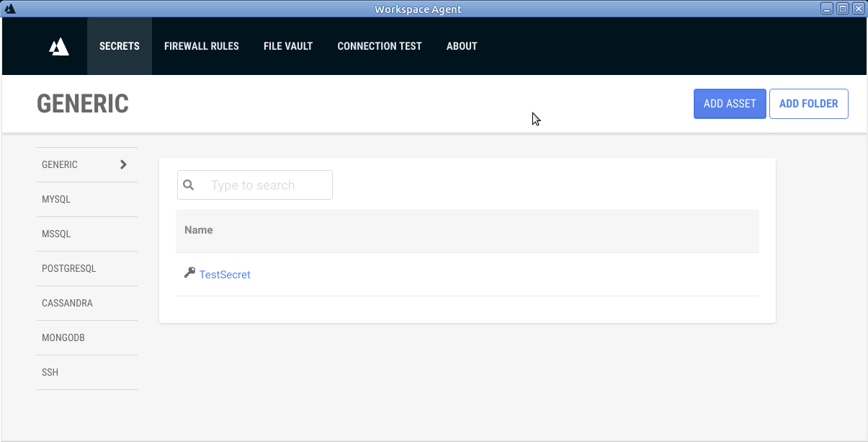
Task: Open the Secrets tab
Action: 120,46
